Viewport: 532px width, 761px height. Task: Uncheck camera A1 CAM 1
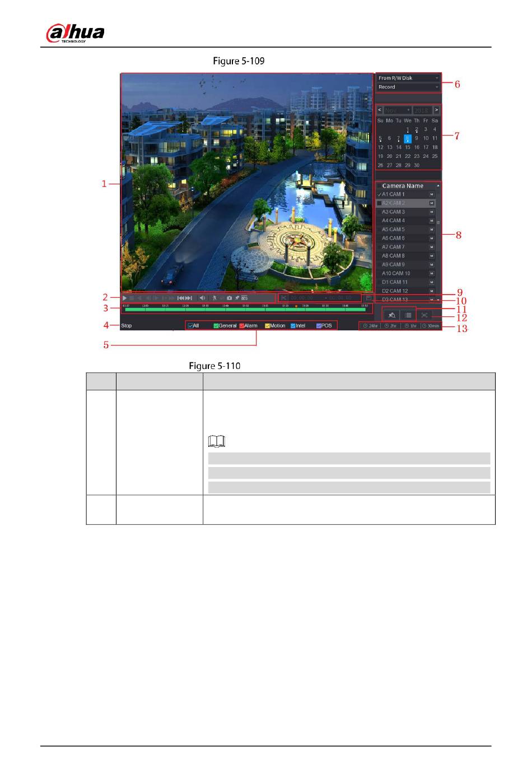[x=379, y=194]
